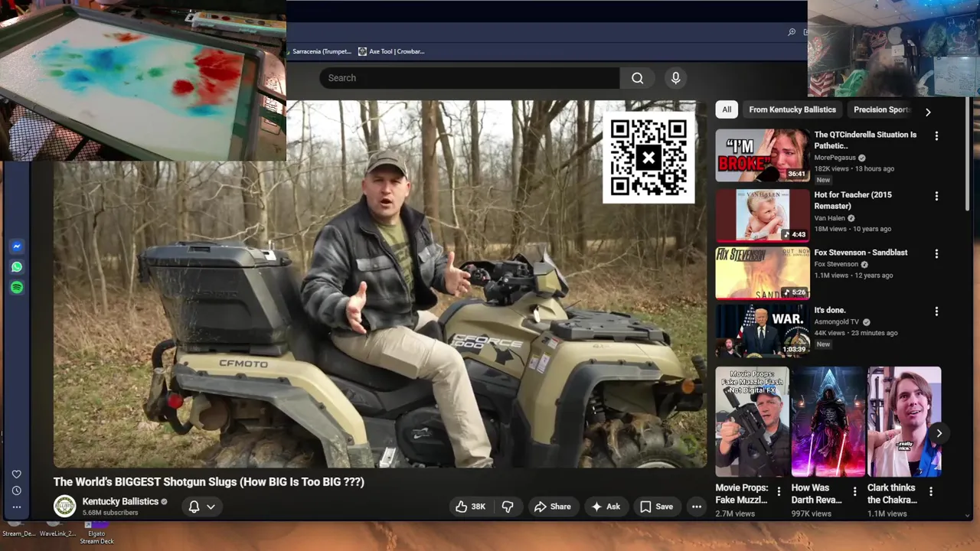Open the Clark thinks the Chakra short
Screen dimensions: 980x551
(x=904, y=422)
